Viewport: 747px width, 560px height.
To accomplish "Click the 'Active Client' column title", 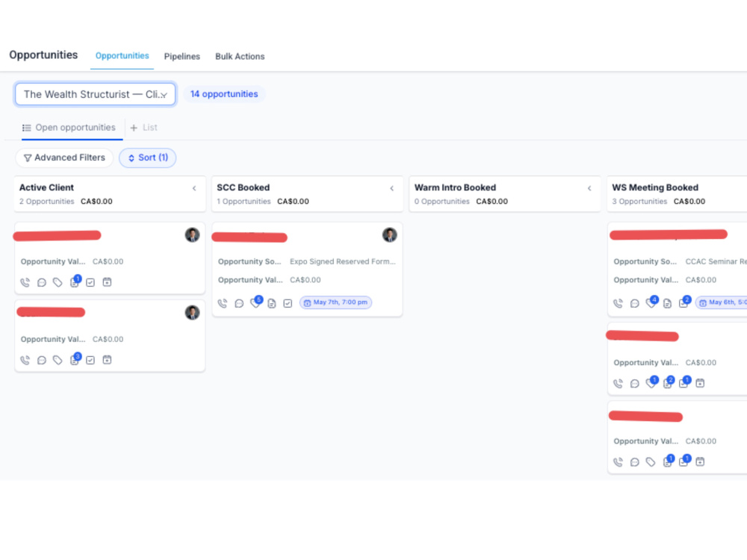I will [46, 187].
